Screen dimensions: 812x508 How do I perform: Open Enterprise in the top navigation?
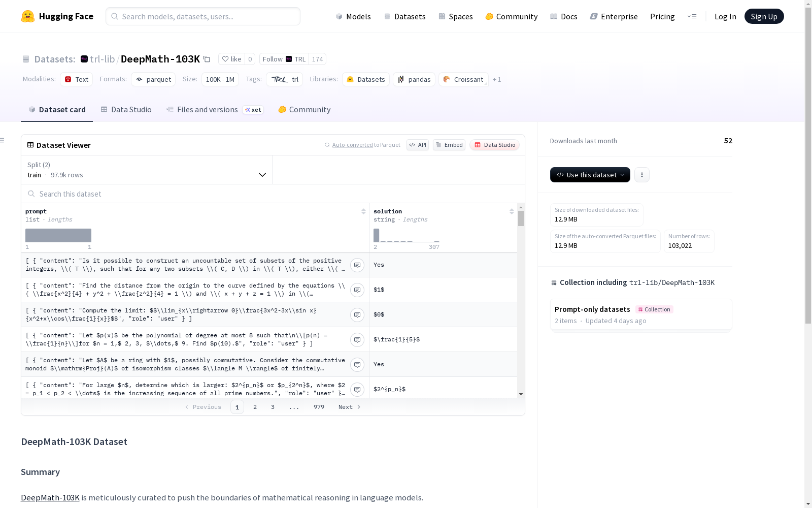coord(614,17)
